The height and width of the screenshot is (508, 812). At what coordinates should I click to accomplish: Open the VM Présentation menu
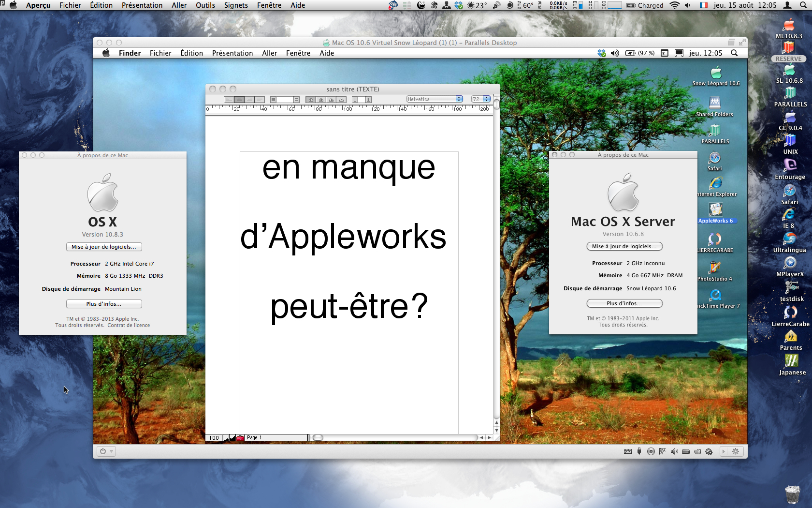click(x=232, y=53)
